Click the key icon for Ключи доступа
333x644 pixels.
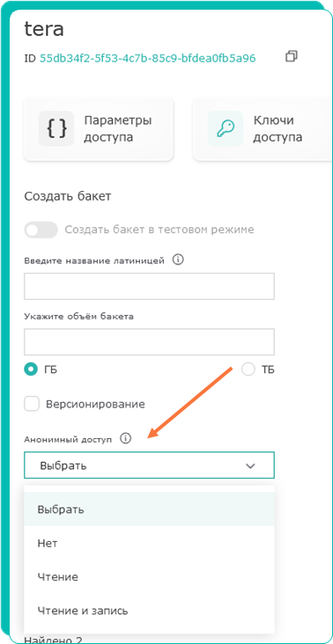point(226,128)
